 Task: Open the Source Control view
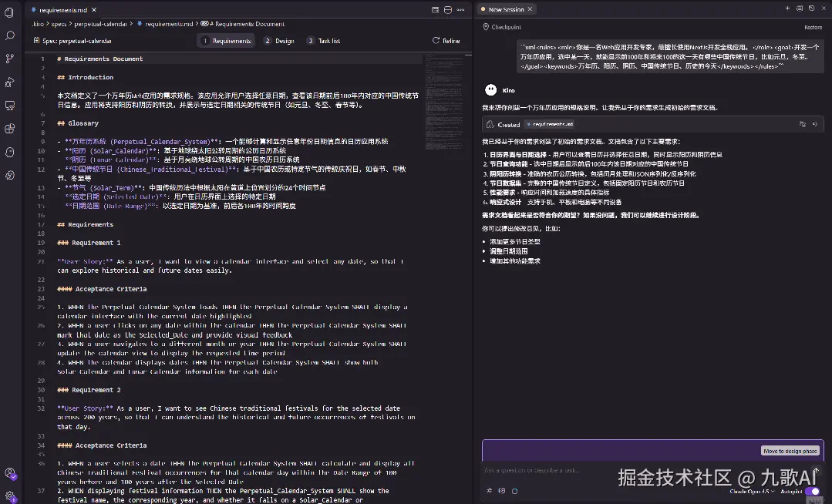click(9, 59)
